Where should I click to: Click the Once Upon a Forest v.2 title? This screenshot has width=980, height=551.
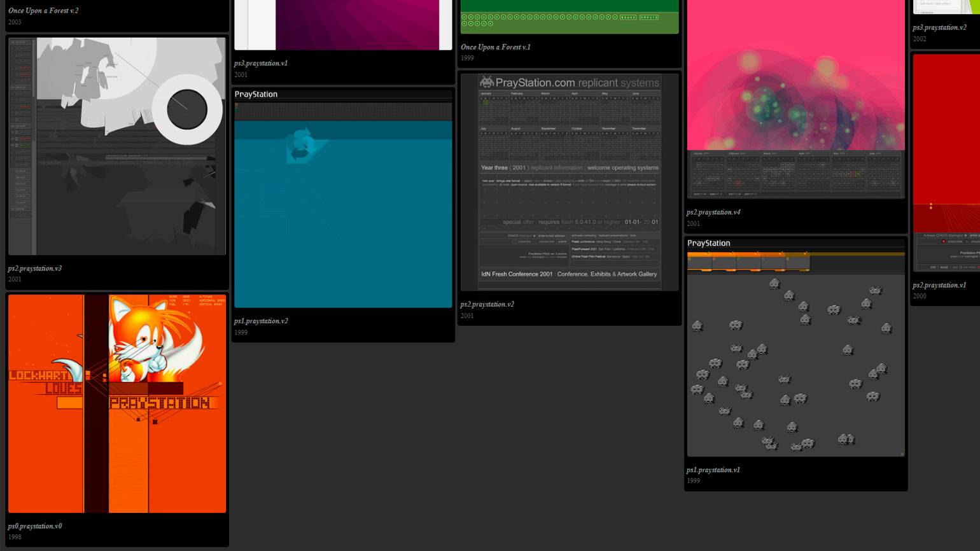click(43, 11)
